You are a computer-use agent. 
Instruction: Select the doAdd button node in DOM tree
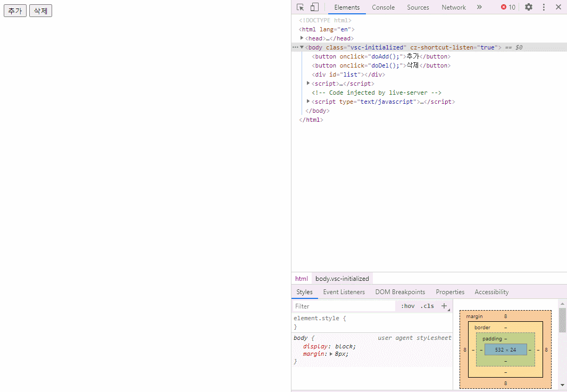381,56
